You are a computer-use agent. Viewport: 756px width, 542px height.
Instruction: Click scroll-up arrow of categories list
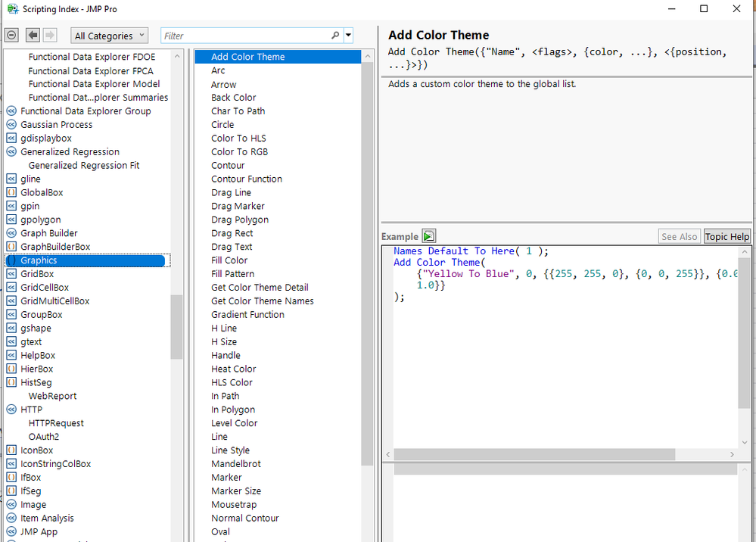coord(177,56)
